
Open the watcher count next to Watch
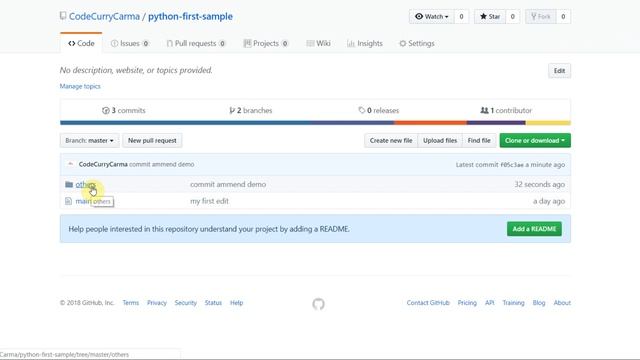coord(461,17)
